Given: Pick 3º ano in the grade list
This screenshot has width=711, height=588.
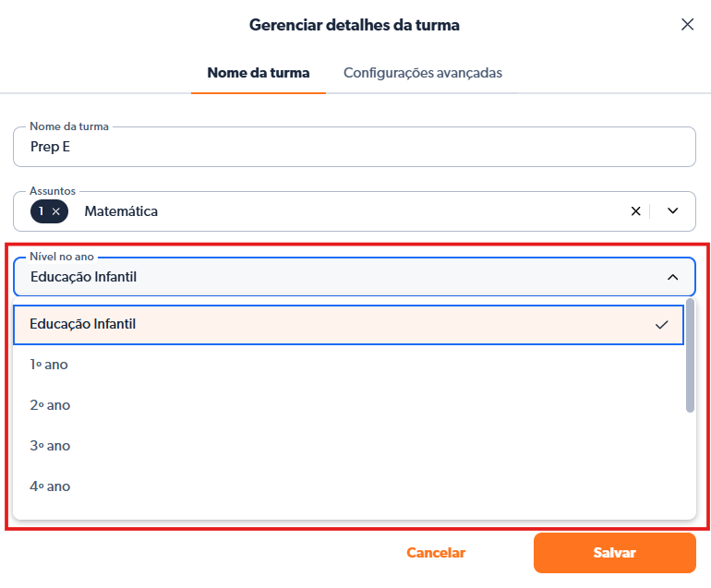Looking at the screenshot, I should click(x=50, y=446).
